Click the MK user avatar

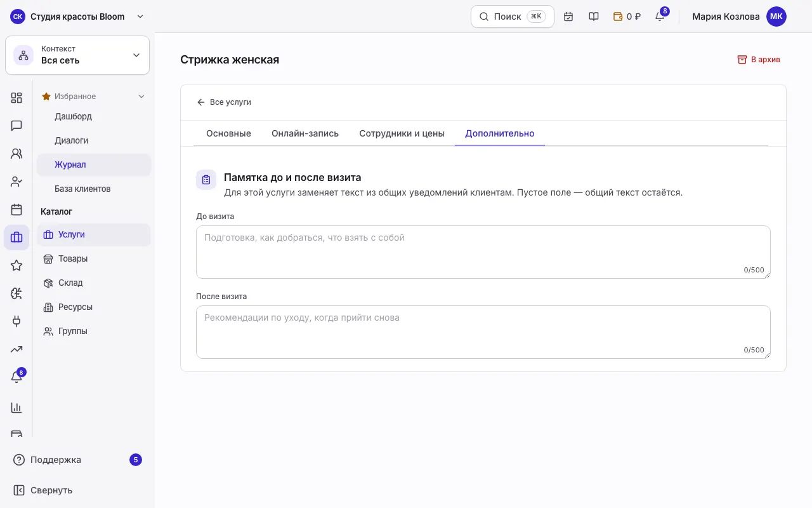(776, 17)
